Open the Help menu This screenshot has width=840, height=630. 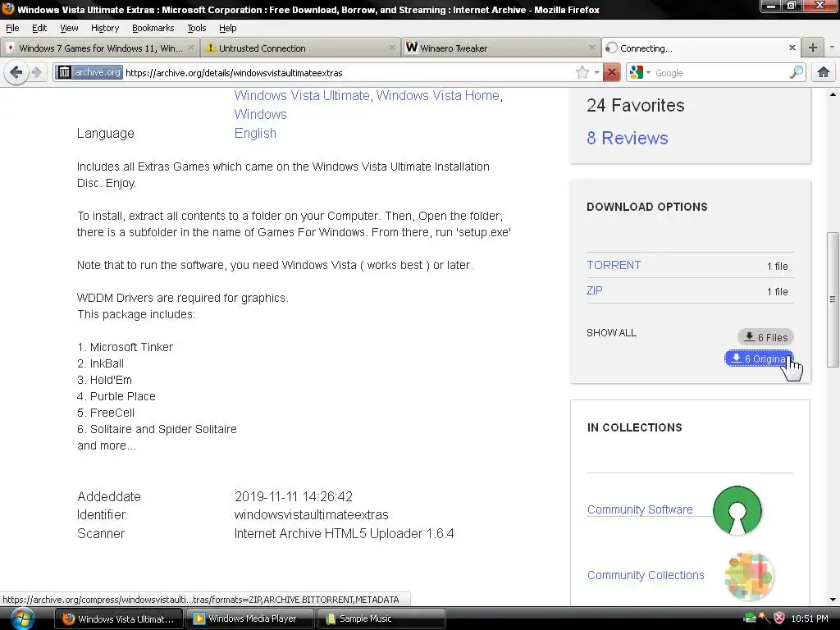227,28
